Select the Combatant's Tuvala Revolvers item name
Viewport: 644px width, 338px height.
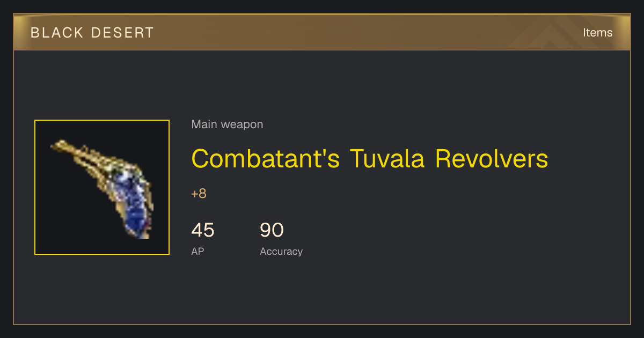(370, 159)
